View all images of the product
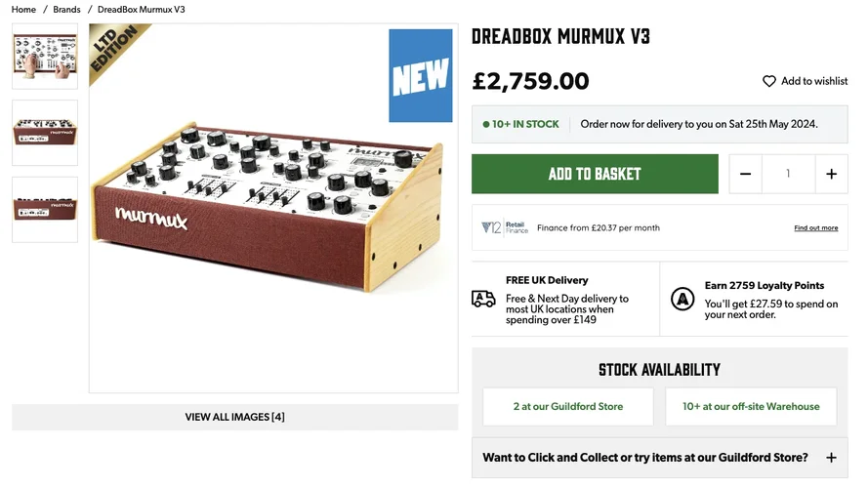The width and height of the screenshot is (868, 488). coord(234,417)
